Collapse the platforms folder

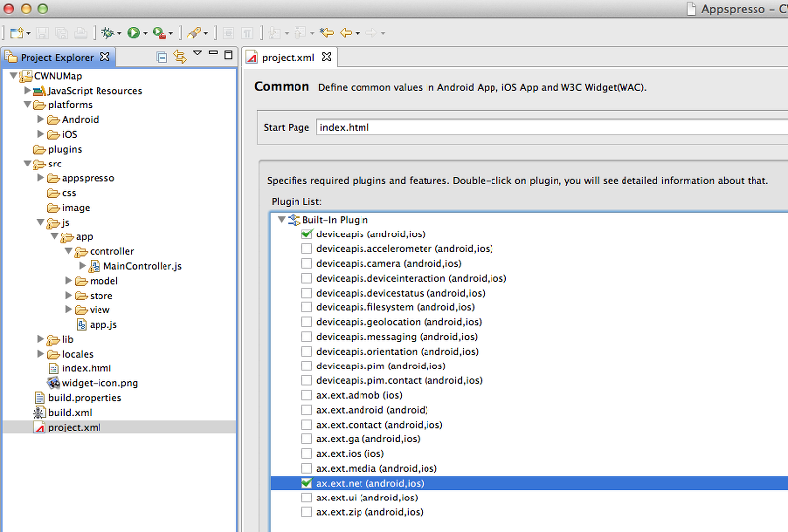(28, 104)
